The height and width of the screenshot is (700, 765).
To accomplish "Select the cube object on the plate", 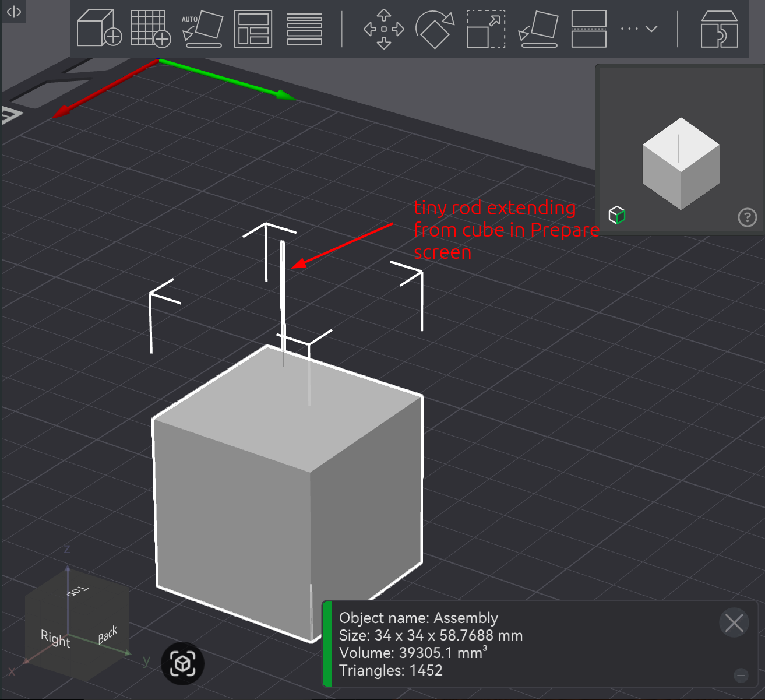I will click(287, 494).
